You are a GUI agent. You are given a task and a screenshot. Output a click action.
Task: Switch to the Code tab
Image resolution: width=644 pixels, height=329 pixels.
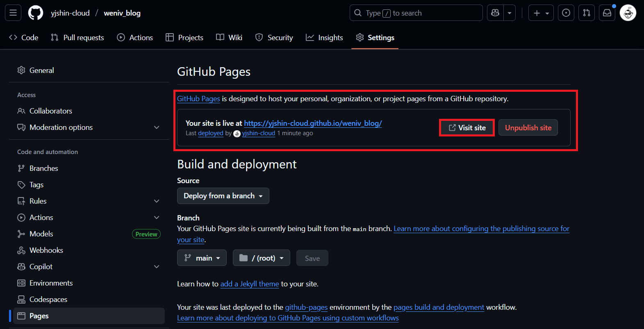24,37
